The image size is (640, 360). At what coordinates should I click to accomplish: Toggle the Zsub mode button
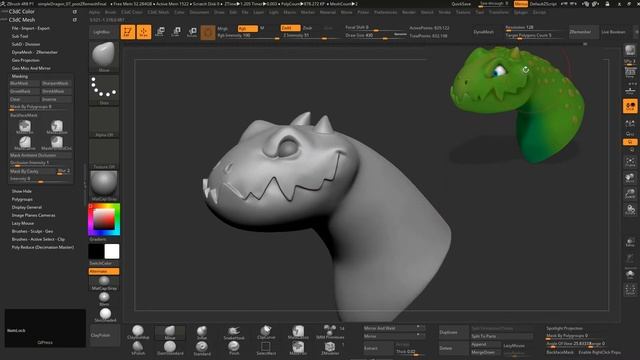307,28
